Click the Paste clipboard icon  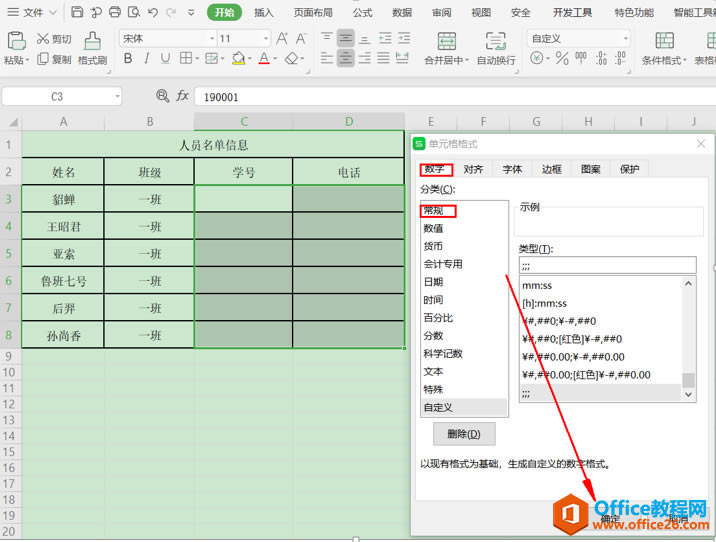coord(16,41)
